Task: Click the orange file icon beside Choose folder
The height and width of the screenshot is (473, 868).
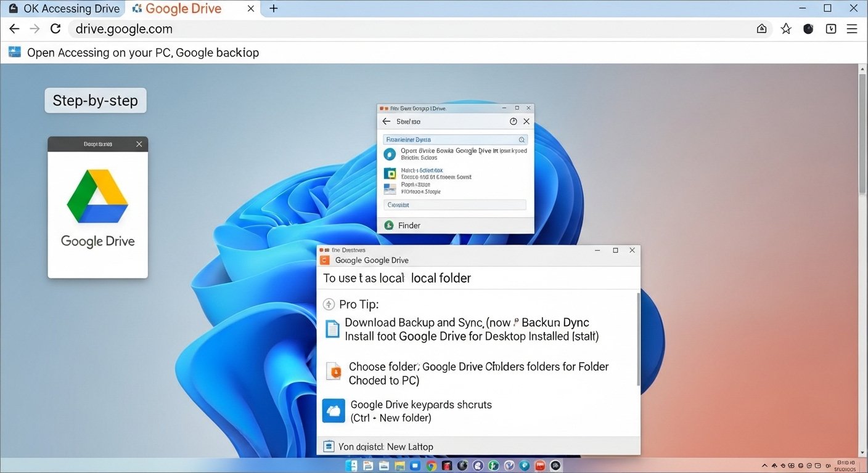Action: tap(334, 371)
